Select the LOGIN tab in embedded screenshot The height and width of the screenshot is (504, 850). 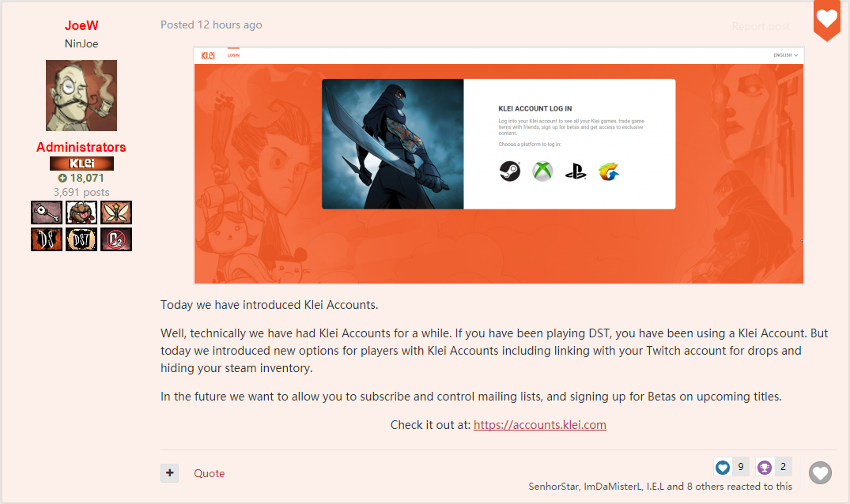click(233, 55)
